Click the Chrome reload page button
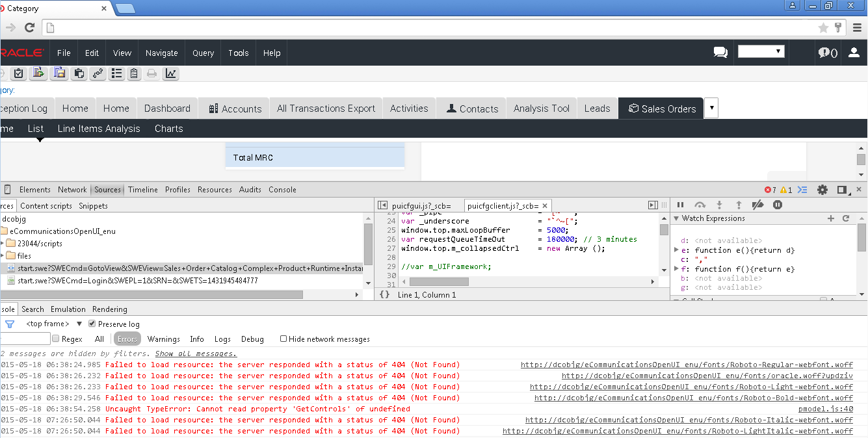The width and height of the screenshot is (868, 438). 29,27
